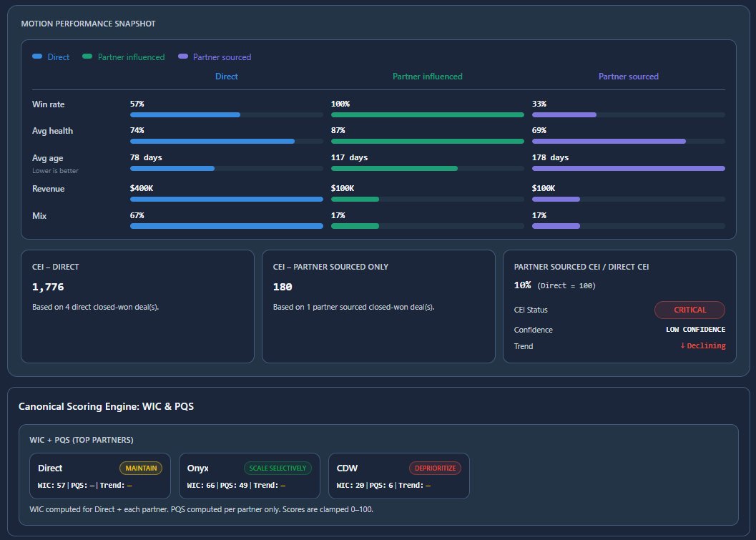Click the CRITICAL status pill

[x=689, y=310]
